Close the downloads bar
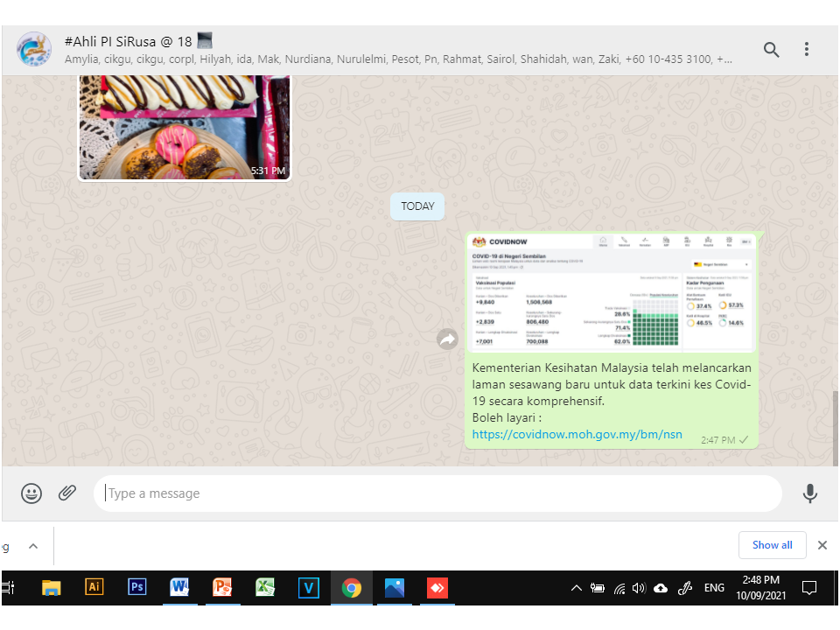Image resolution: width=840 pixels, height=630 pixels. tap(822, 545)
